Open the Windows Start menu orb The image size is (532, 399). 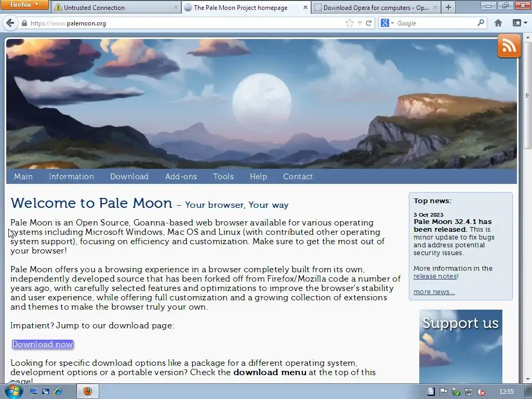[x=14, y=391]
